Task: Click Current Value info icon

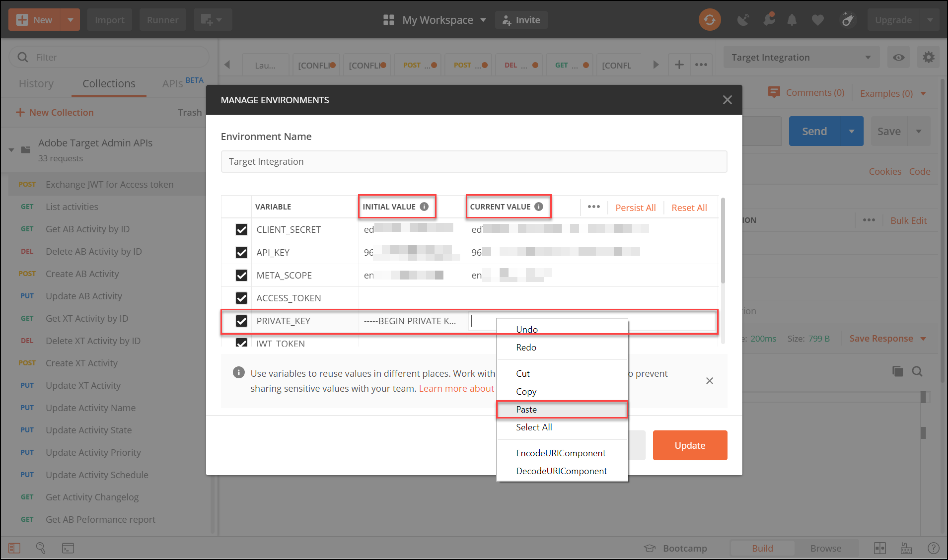Action: (x=539, y=207)
